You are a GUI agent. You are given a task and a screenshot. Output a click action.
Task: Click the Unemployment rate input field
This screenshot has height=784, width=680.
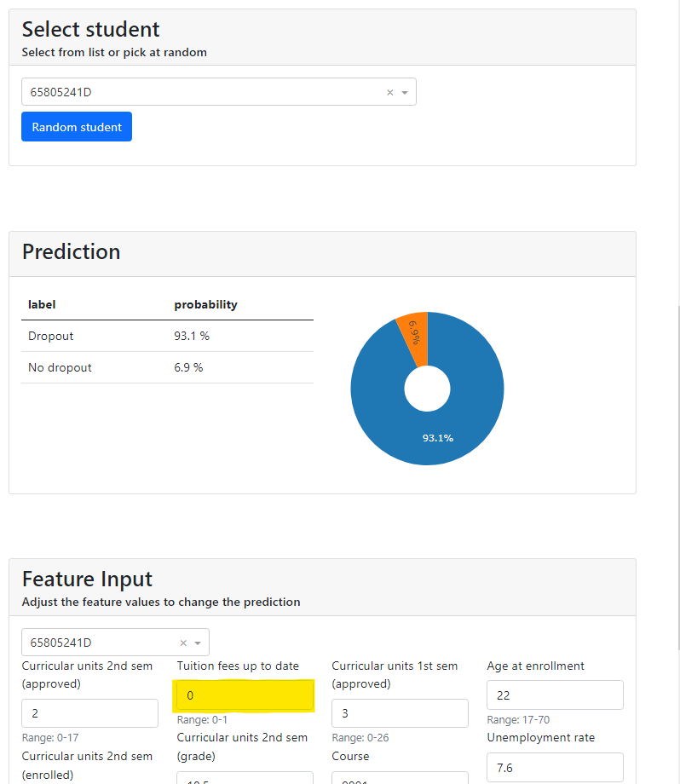[x=555, y=767]
